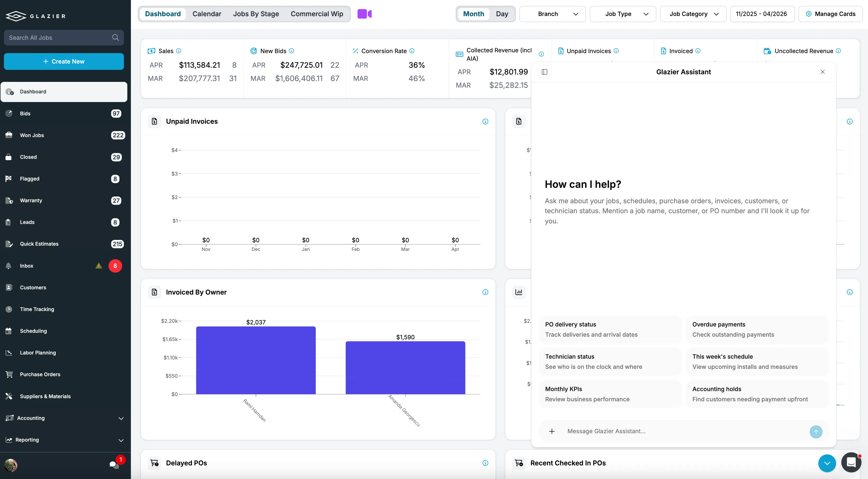Click the Invoiced By Owner document icon

[x=154, y=292]
